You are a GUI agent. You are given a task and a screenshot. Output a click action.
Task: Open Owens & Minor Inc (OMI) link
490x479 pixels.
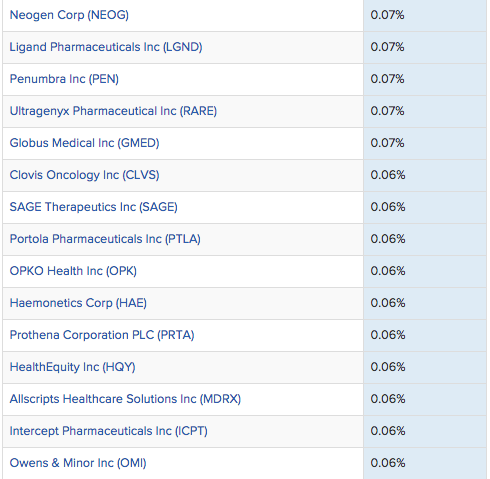78,463
